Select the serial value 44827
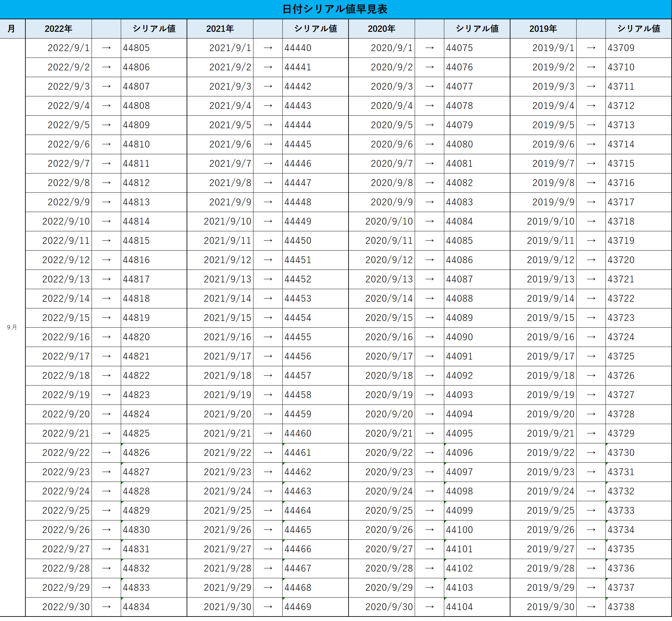The width and height of the screenshot is (672, 621). tap(154, 472)
